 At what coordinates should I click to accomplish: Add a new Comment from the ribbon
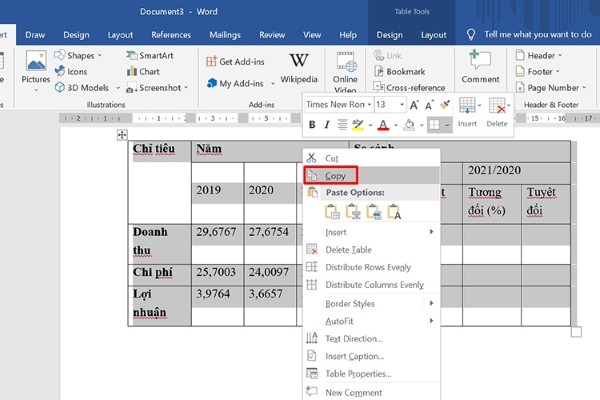pyautogui.click(x=480, y=67)
